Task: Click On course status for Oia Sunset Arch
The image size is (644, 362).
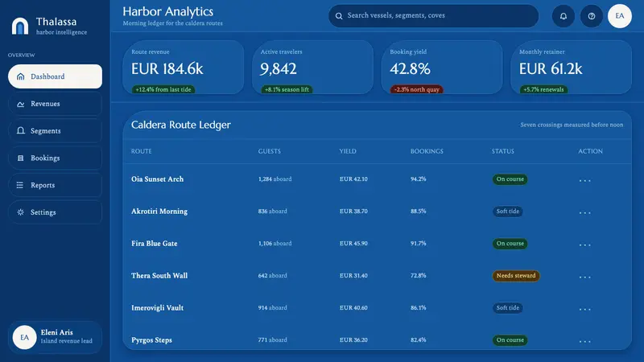Action: [510, 179]
